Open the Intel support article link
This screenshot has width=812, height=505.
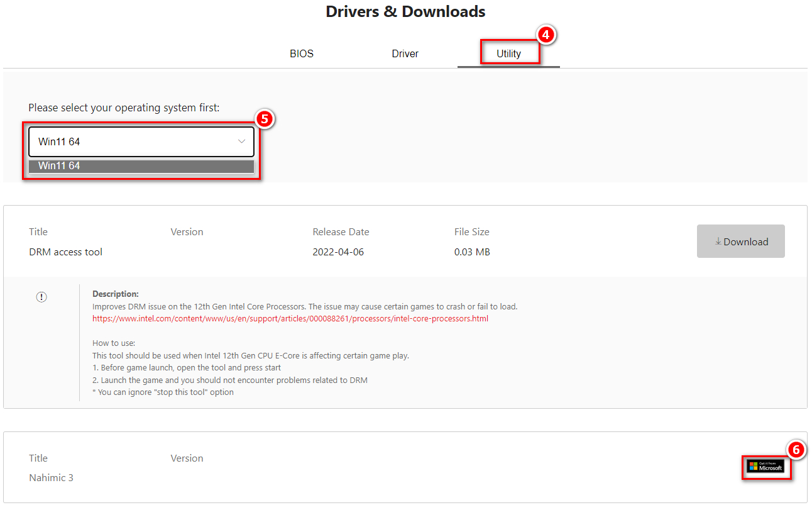[290, 318]
